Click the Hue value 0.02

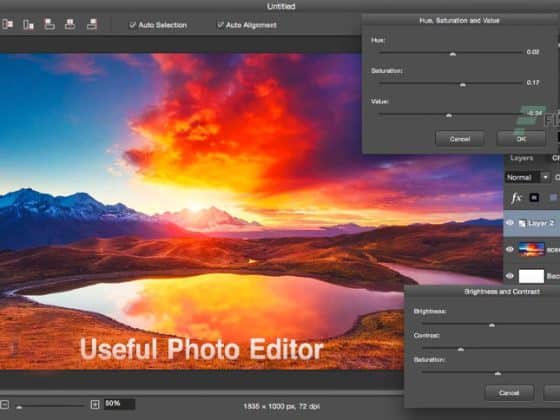(532, 52)
